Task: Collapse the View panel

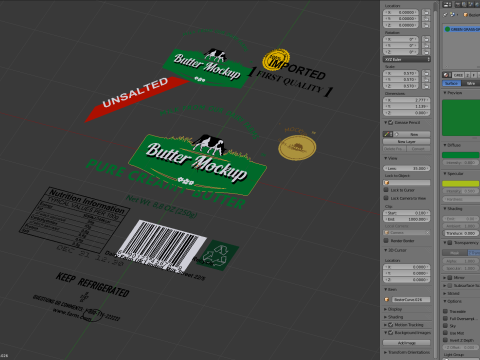Action: pyautogui.click(x=386, y=158)
